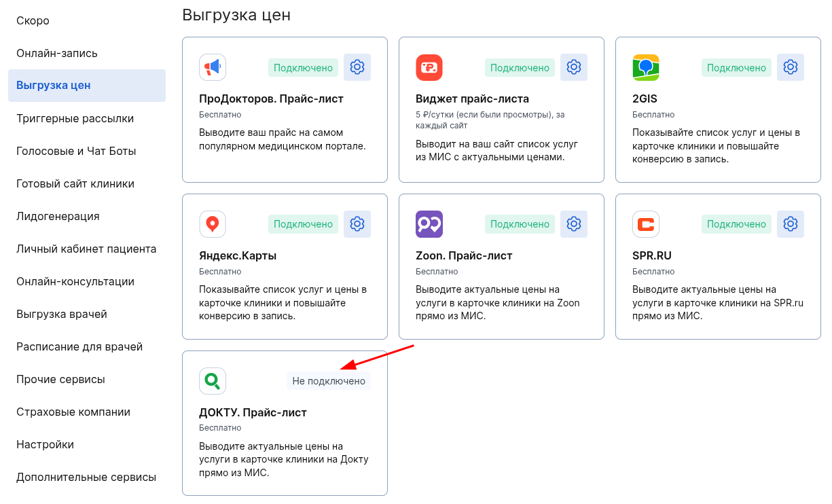
Task: Click Бесплатно label under ДОКТУ. Прайс-лист
Action: click(x=220, y=429)
